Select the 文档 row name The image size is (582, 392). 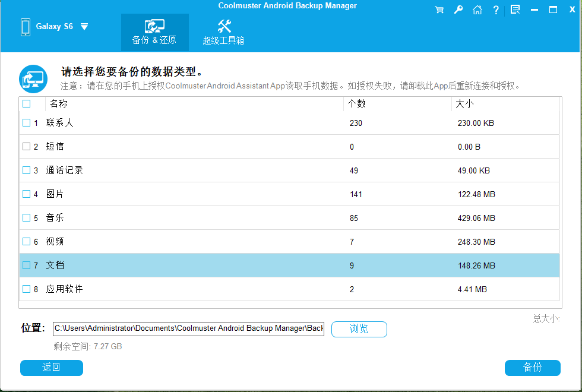tap(55, 265)
